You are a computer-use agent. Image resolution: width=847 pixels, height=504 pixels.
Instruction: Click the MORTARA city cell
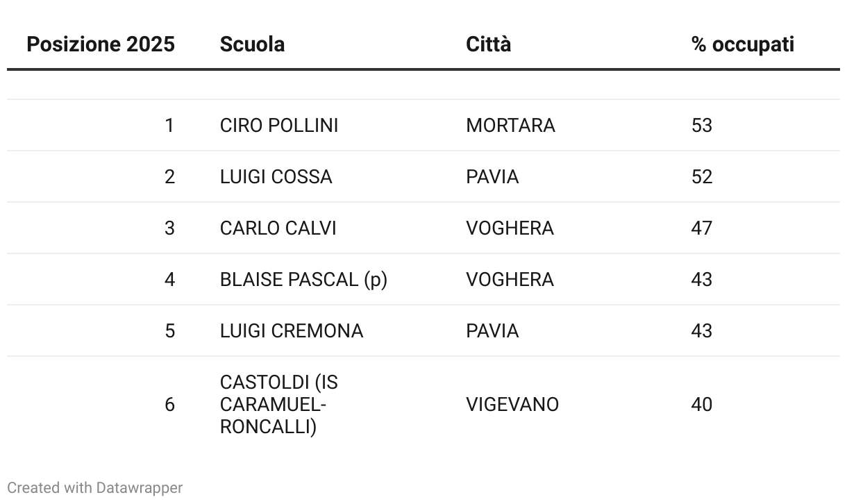pos(511,126)
